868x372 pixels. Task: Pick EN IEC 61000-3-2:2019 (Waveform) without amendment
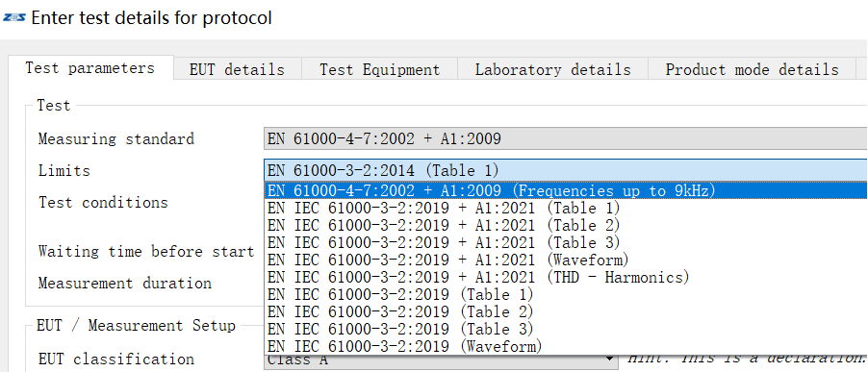coord(566,347)
